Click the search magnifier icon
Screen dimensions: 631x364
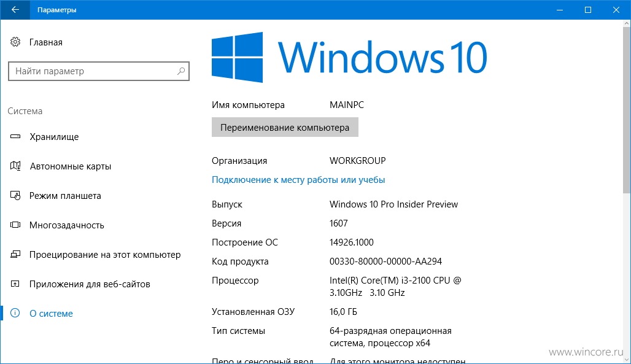point(180,71)
